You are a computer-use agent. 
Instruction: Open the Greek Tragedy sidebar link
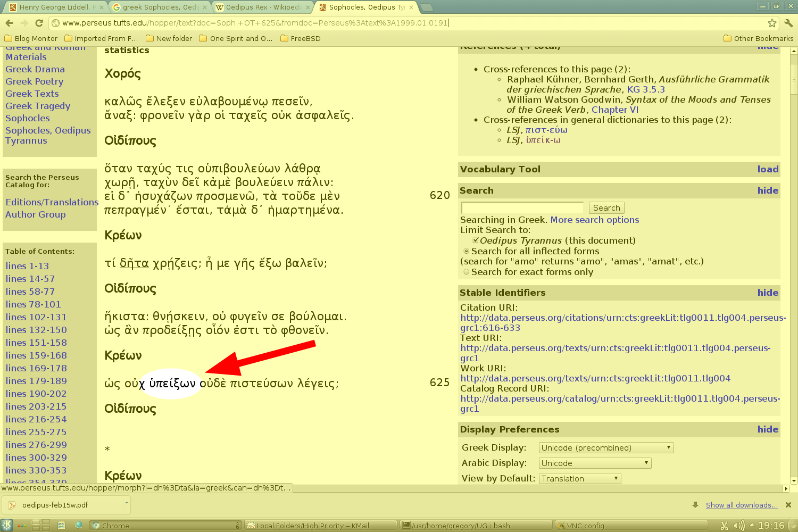tap(38, 106)
